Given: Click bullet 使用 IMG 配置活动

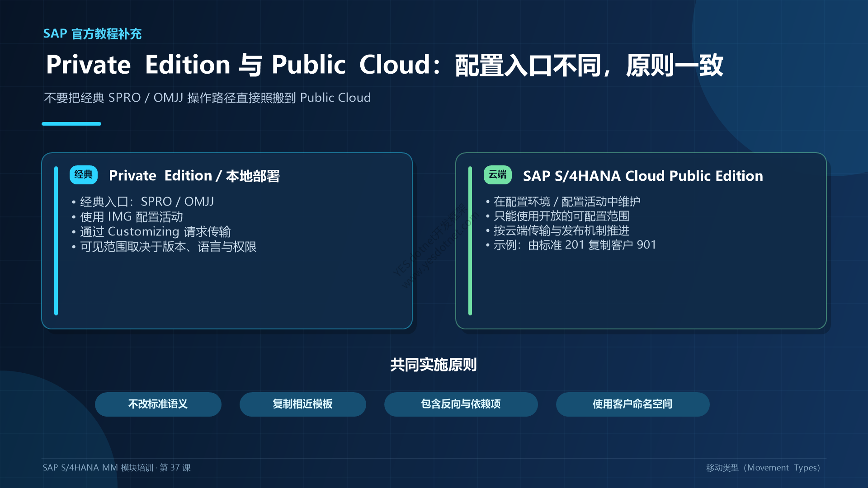Looking at the screenshot, I should click(x=127, y=217).
